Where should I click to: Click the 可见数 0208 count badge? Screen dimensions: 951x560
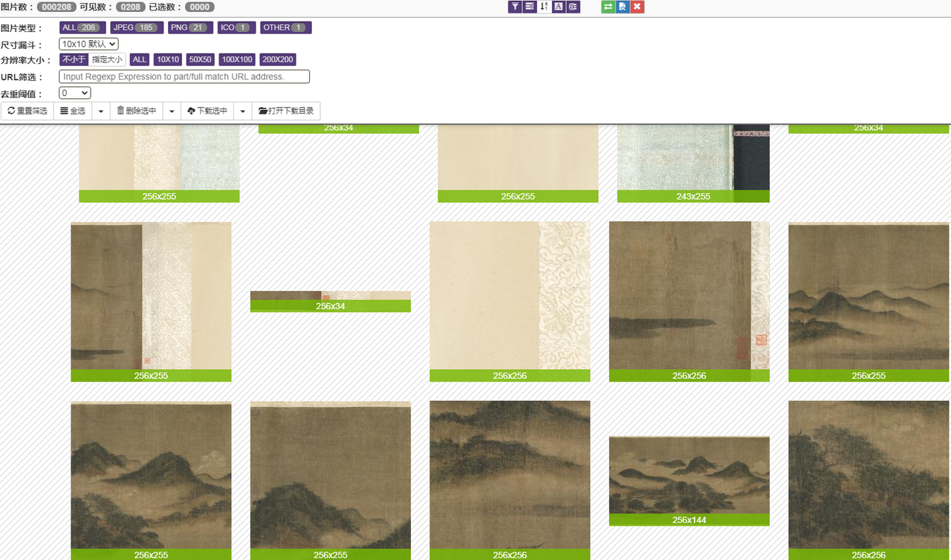[x=131, y=7]
